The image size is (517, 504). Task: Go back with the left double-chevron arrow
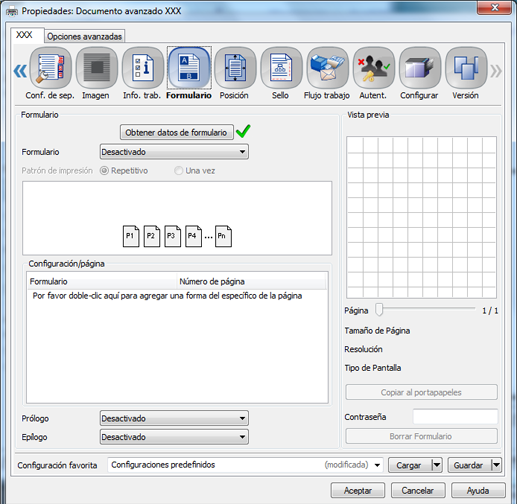(20, 71)
